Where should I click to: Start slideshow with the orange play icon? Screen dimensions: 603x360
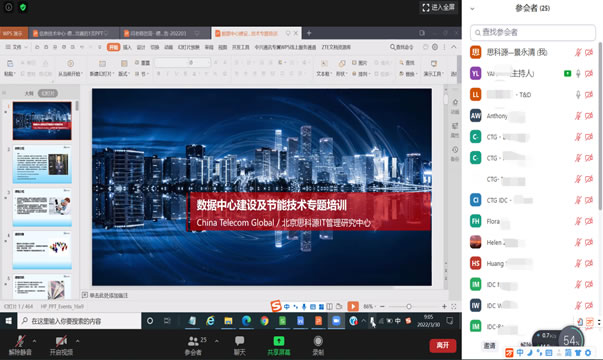[353, 307]
